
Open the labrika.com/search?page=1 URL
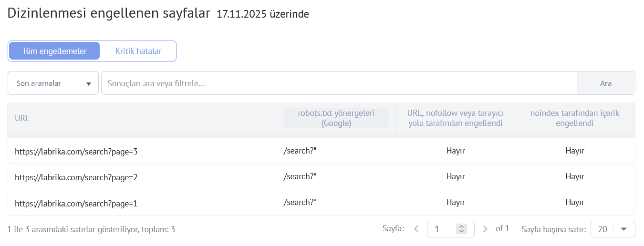point(76,204)
